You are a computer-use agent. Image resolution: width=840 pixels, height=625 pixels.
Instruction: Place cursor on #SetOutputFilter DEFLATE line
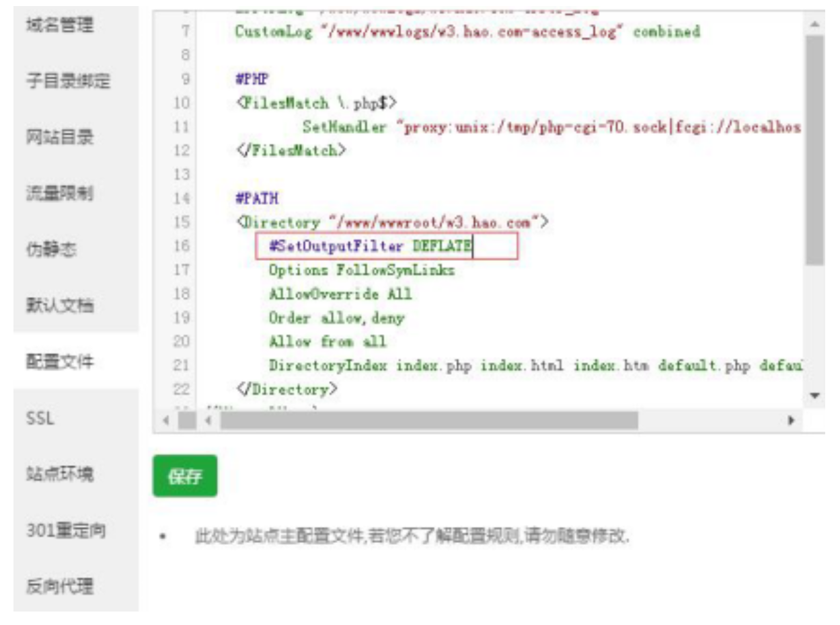(370, 247)
